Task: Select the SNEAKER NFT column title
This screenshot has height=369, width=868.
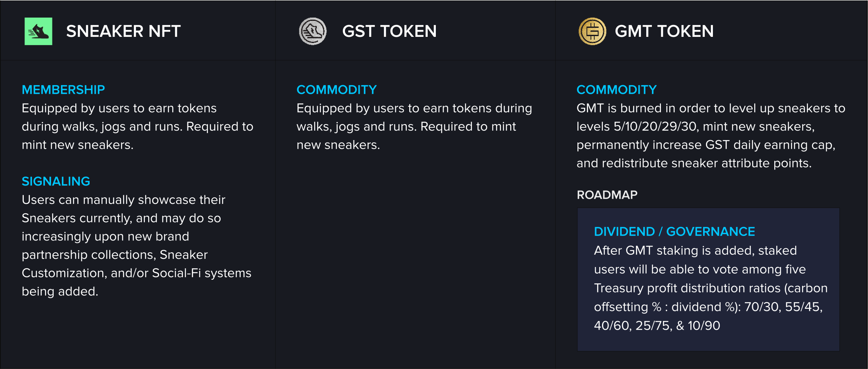Action: tap(123, 32)
